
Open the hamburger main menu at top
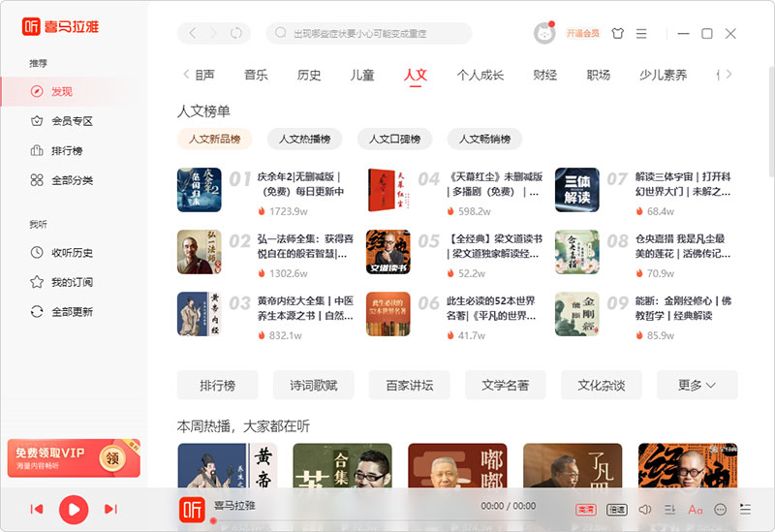(x=641, y=34)
